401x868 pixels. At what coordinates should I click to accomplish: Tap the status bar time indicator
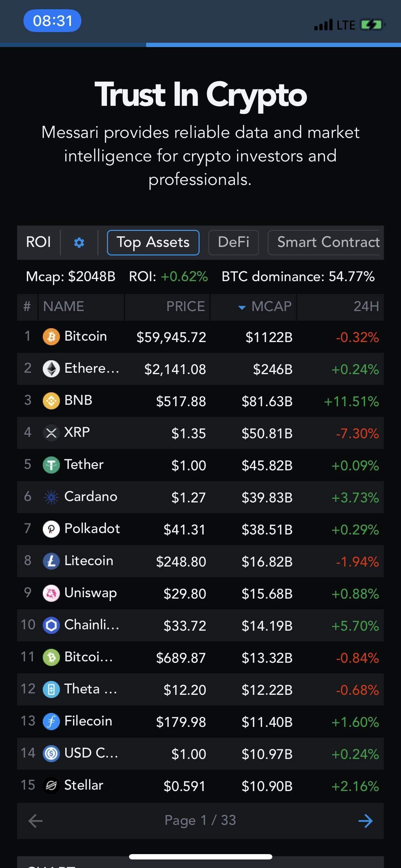52,21
